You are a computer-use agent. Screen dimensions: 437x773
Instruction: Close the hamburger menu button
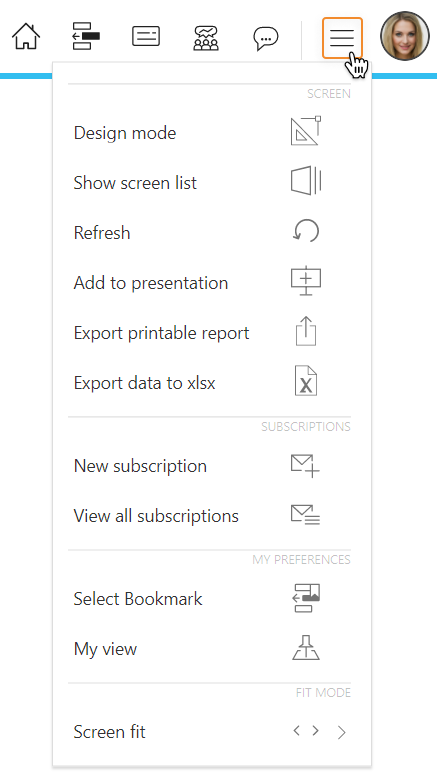coord(342,38)
